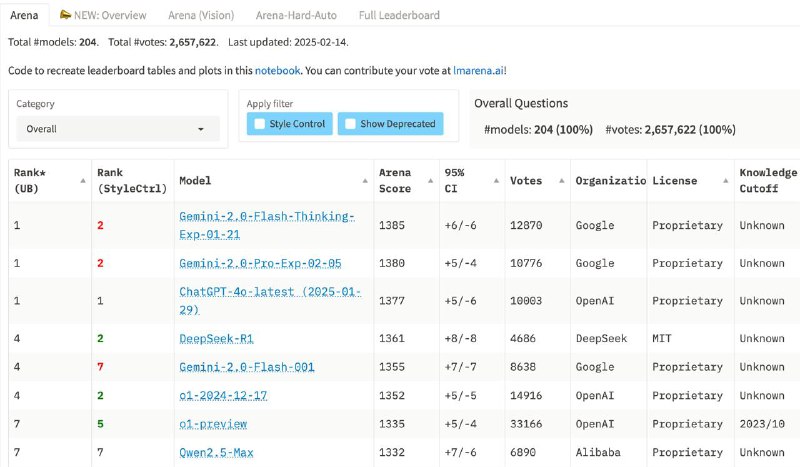
Task: Click the Category dropdown caret arrow
Action: pyautogui.click(x=201, y=129)
